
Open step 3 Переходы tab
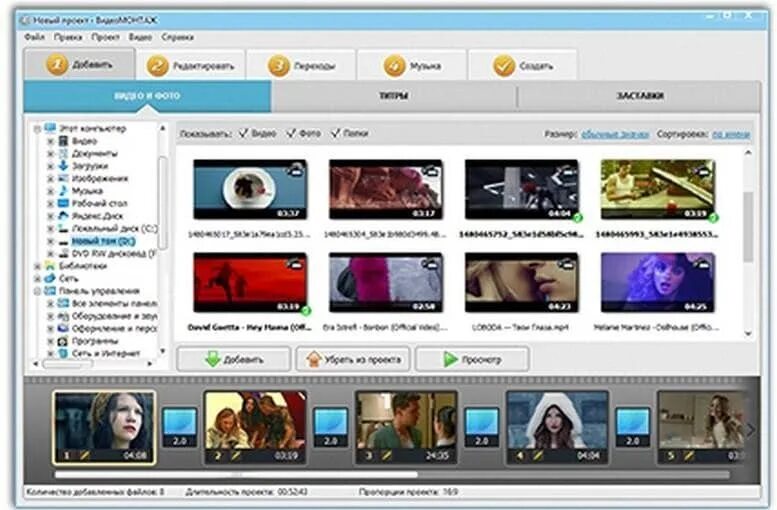tap(301, 65)
